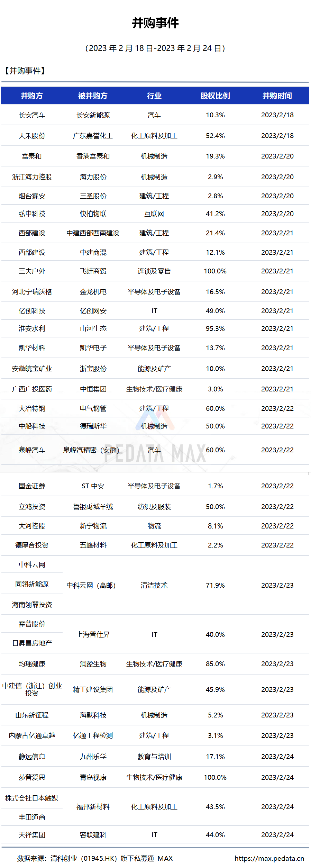
Task: Click the 泉峰汽精密（安徽）cell
Action: click(x=91, y=450)
